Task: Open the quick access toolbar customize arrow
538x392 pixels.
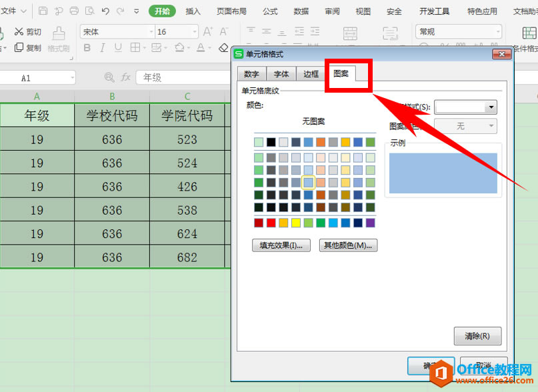Action: coord(136,11)
